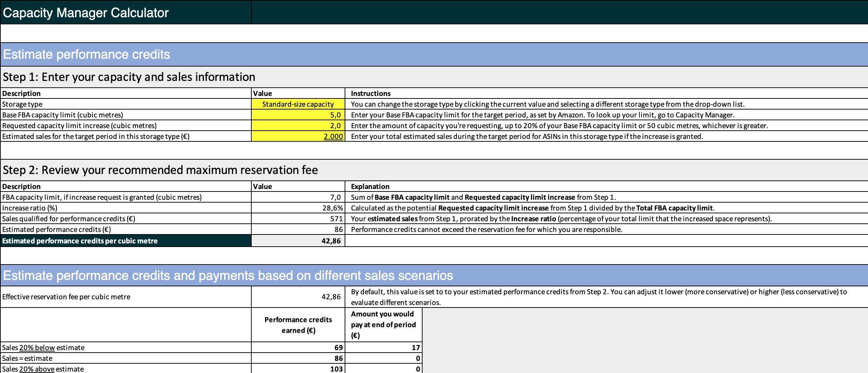Click the Instructions column header
Screen dimensions: 868x373
point(371,93)
